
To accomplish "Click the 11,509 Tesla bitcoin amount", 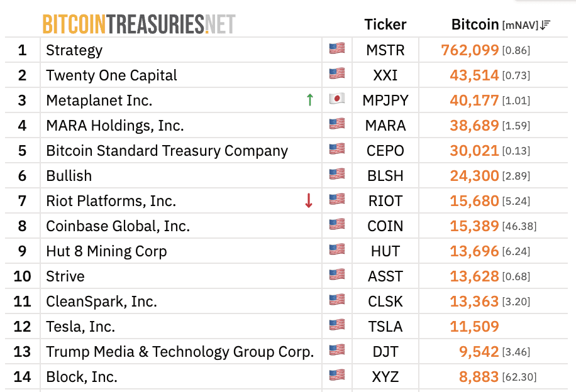I will tap(474, 327).
